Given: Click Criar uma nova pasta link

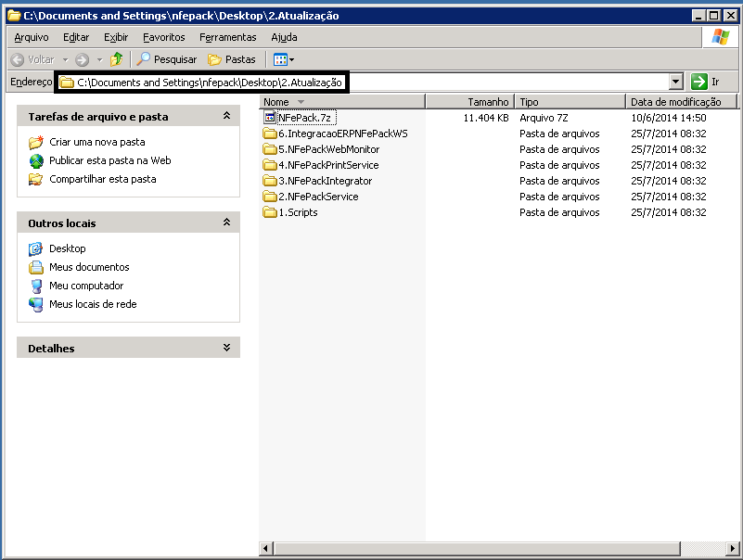Looking at the screenshot, I should pos(96,142).
